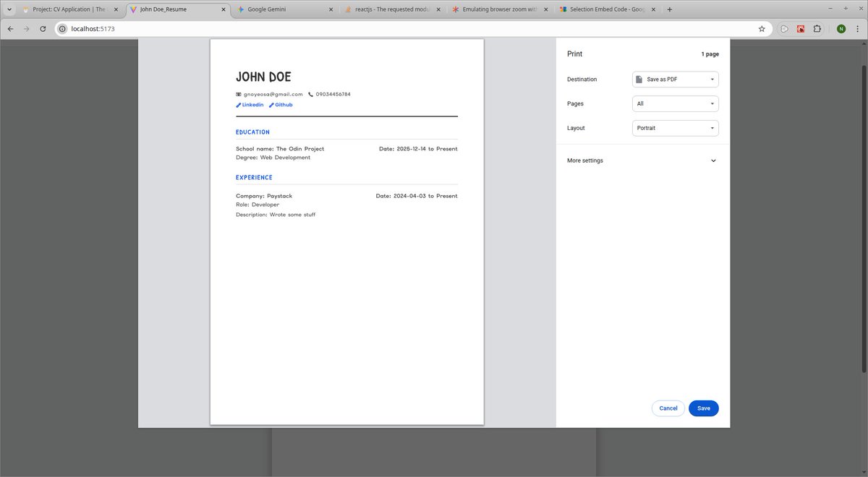The width and height of the screenshot is (868, 477).
Task: Expand More settings
Action: pyautogui.click(x=641, y=160)
